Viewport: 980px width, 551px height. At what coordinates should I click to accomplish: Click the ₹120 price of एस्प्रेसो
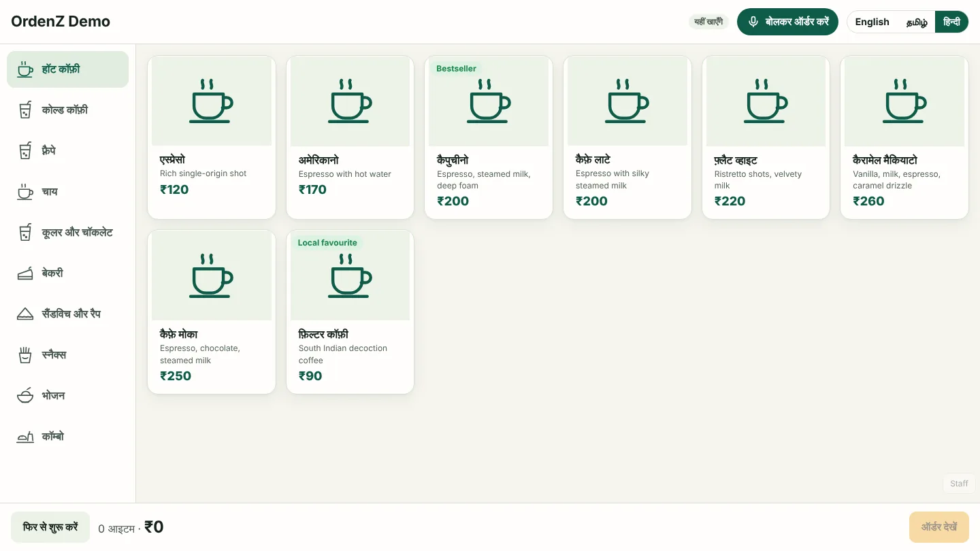tap(174, 190)
